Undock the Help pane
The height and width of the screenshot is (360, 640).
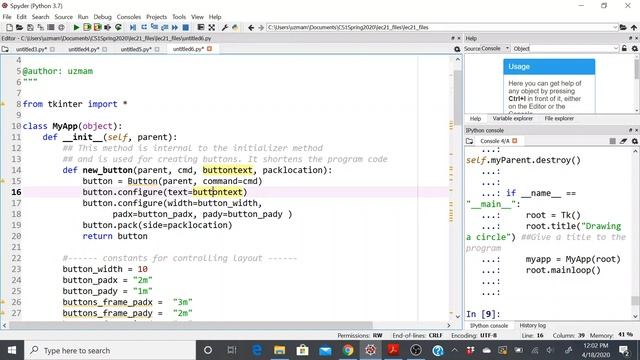(631, 38)
